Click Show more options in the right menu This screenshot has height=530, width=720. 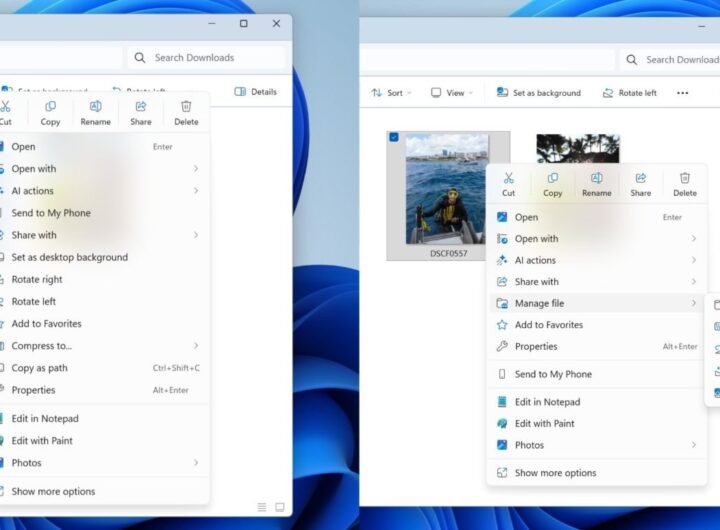tap(555, 473)
